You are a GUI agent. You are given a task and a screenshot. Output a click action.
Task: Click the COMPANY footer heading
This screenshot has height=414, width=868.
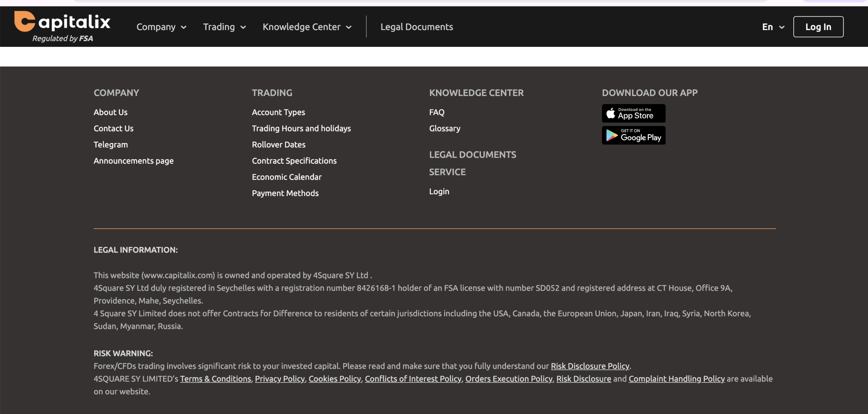click(x=116, y=93)
